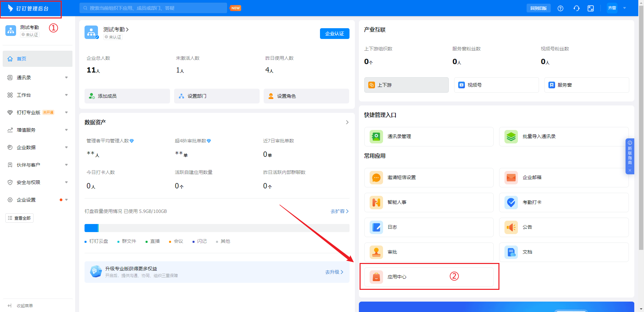
Task: Open the user account dropdown arrow
Action: click(625, 8)
